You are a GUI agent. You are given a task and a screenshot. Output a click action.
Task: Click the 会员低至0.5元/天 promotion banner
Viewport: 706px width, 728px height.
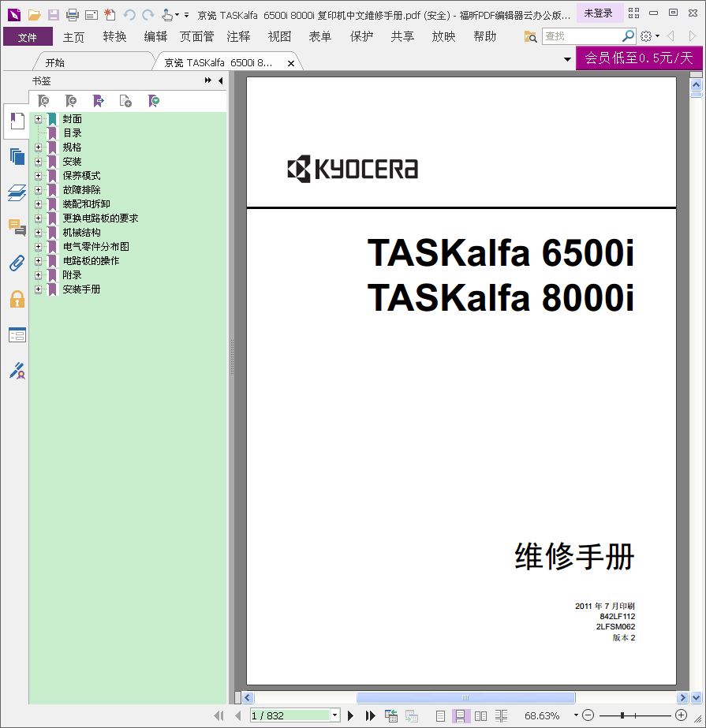[639, 58]
